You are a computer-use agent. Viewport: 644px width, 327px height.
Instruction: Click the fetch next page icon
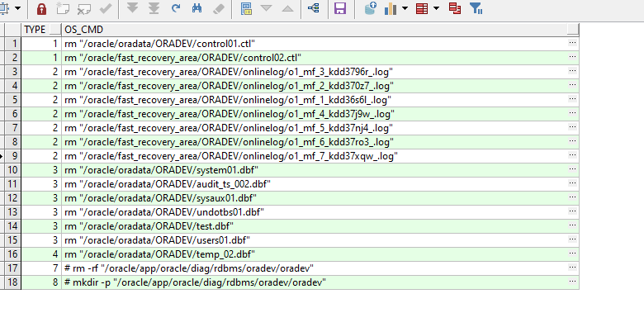(132, 8)
